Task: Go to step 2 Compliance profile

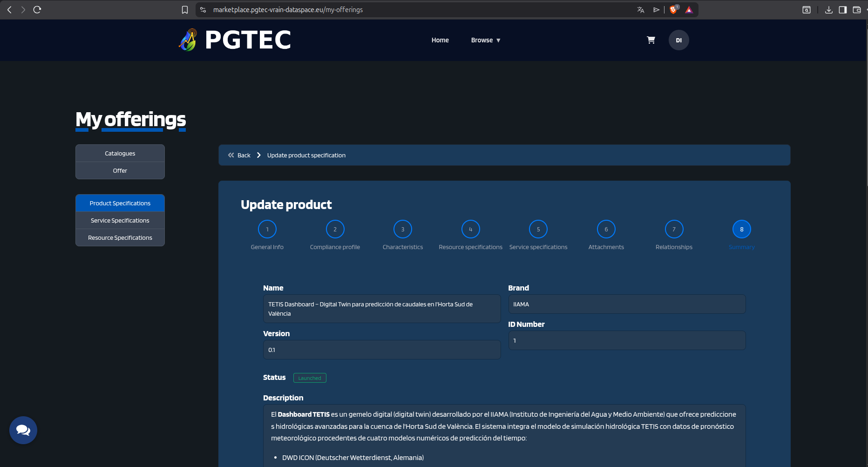Action: (x=335, y=229)
